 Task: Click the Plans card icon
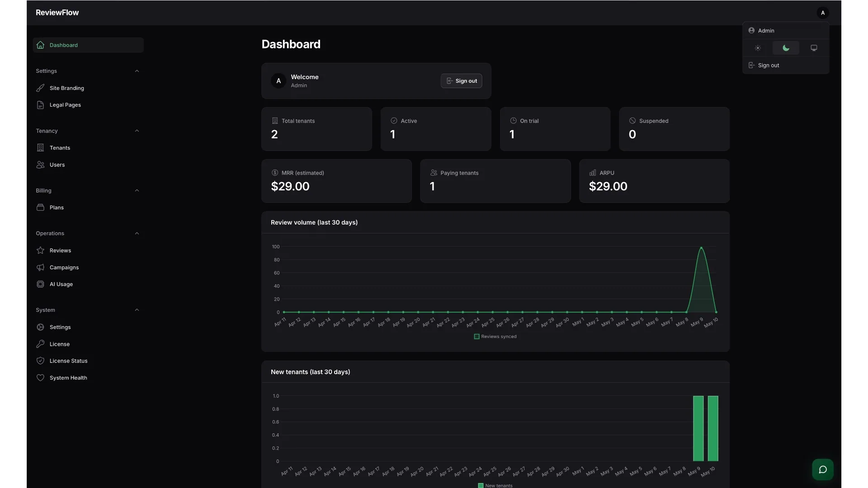pyautogui.click(x=40, y=207)
